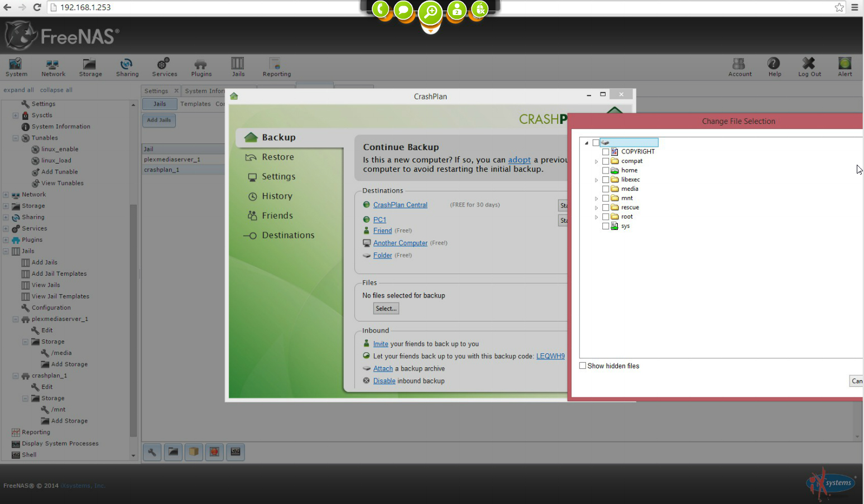The height and width of the screenshot is (504, 864).
Task: Click the chat bubble overlay icon
Action: tap(404, 10)
